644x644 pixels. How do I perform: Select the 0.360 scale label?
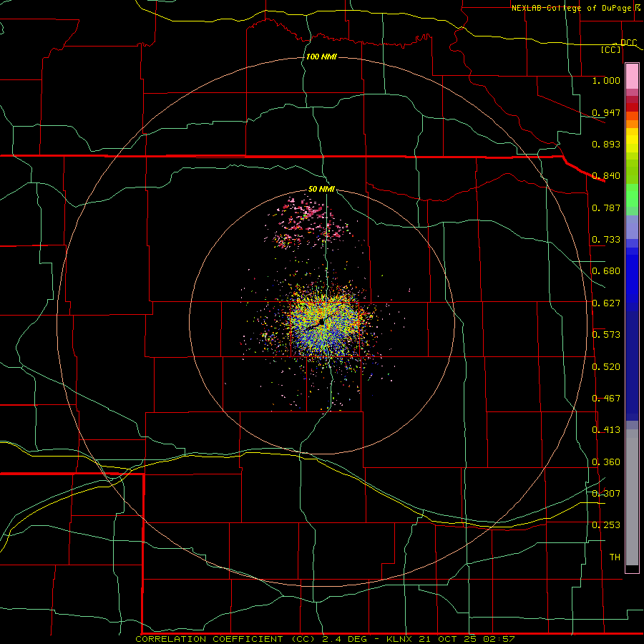pos(606,462)
